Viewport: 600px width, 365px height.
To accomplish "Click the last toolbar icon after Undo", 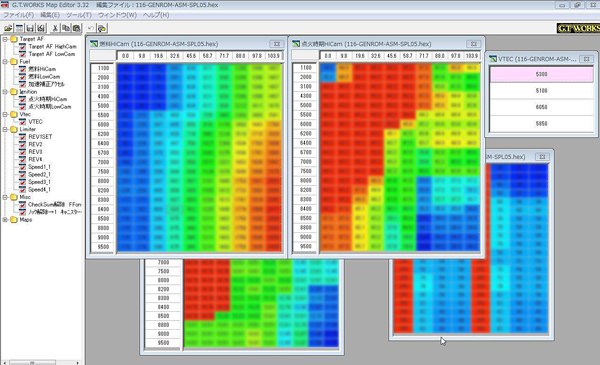I will [x=102, y=28].
